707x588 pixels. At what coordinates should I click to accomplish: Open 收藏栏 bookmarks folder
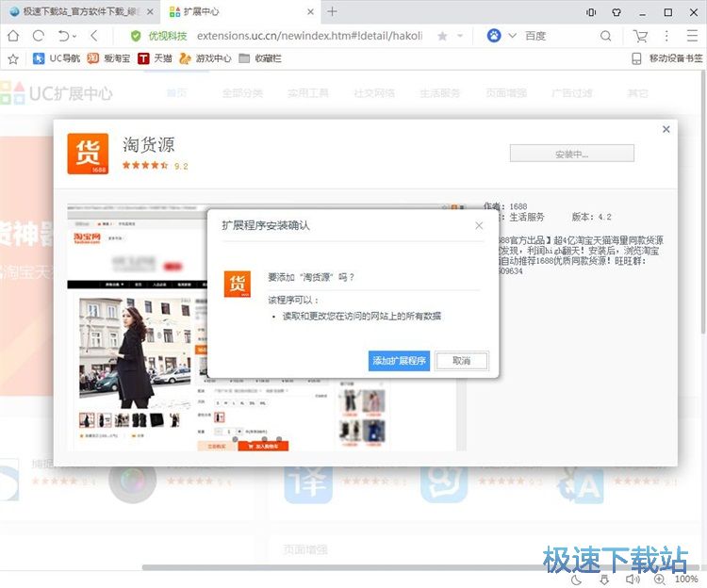(x=260, y=58)
